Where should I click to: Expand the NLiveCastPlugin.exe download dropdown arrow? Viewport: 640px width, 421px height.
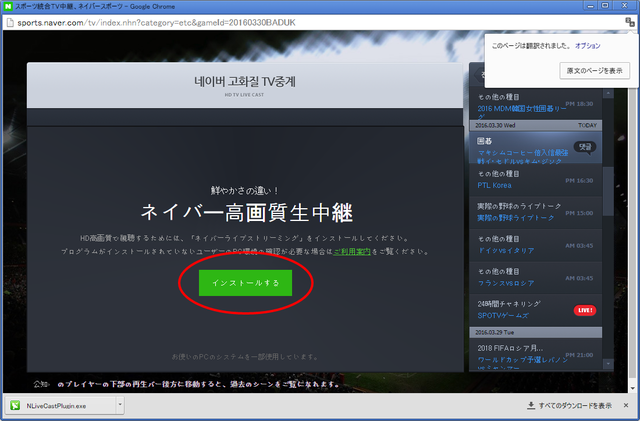pos(120,405)
